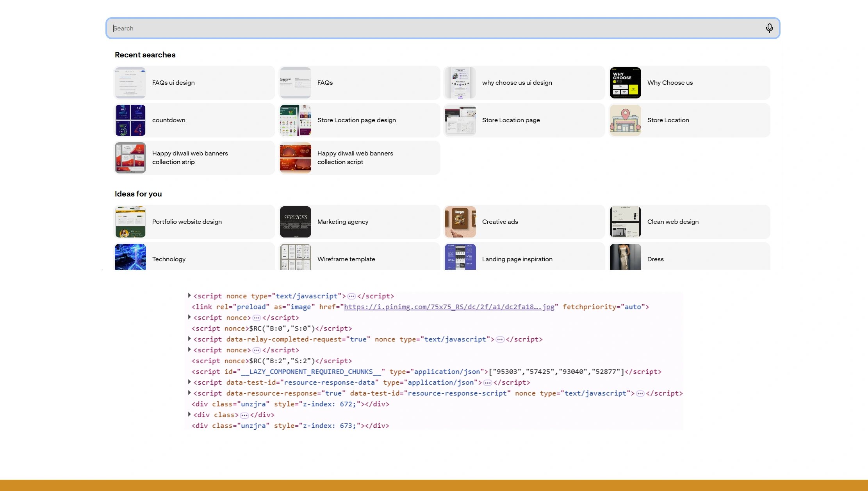The width and height of the screenshot is (868, 491).
Task: Select the "Why Choose us" recent search
Action: point(689,82)
